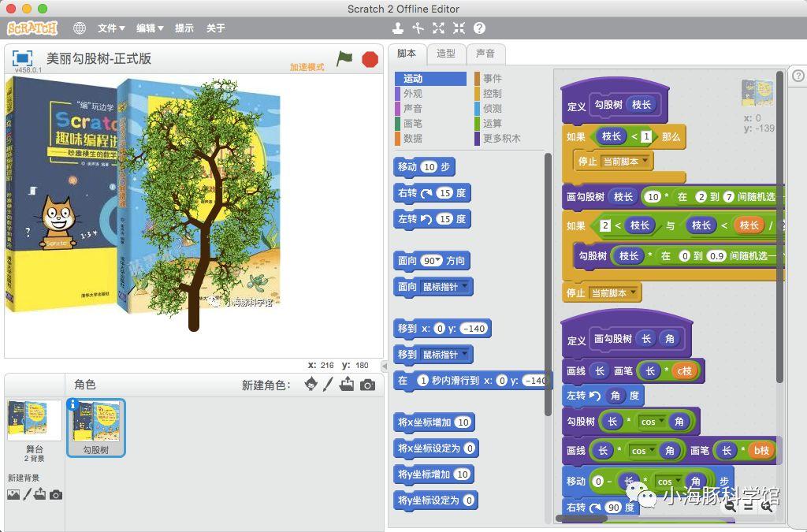Create new sprite from camera icon
Image resolution: width=807 pixels, height=532 pixels.
coord(367,385)
